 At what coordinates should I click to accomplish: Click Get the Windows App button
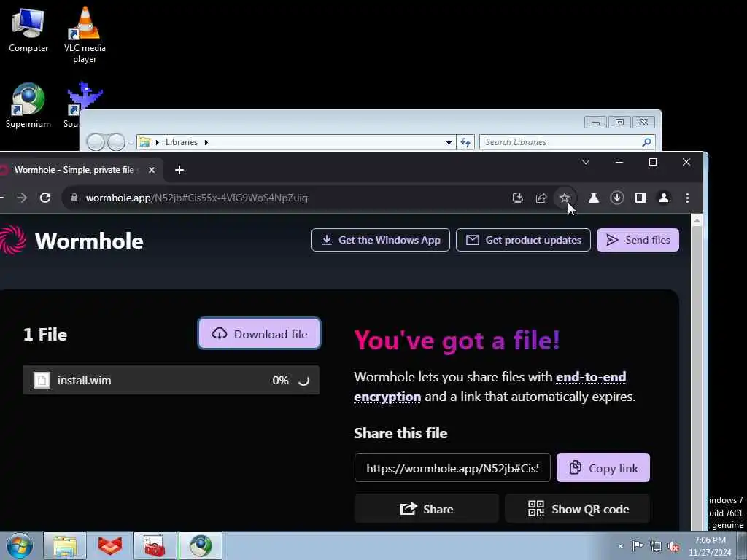point(381,240)
